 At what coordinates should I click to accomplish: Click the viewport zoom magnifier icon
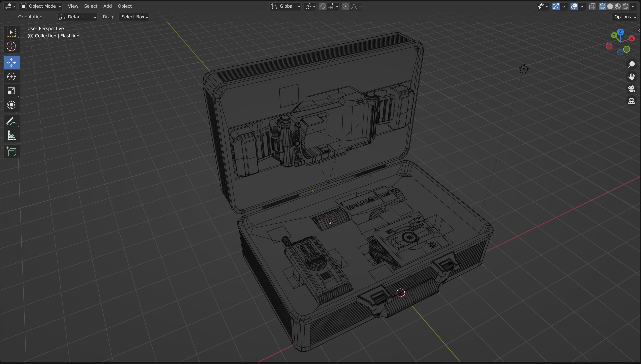pyautogui.click(x=632, y=64)
